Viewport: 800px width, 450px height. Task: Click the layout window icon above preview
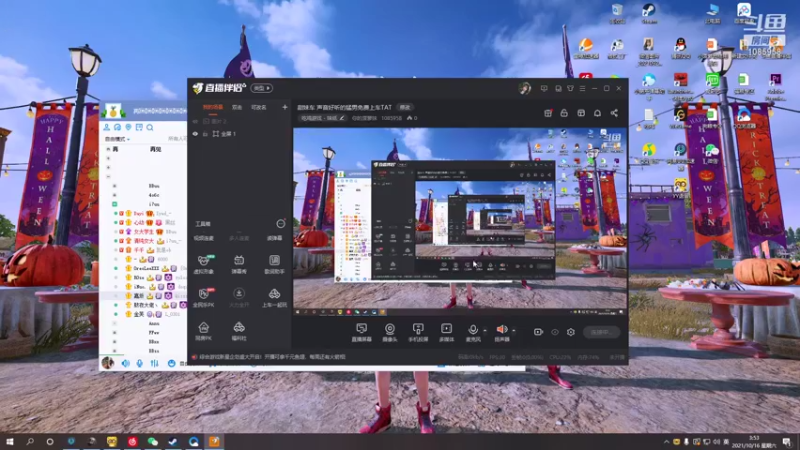coord(581,113)
